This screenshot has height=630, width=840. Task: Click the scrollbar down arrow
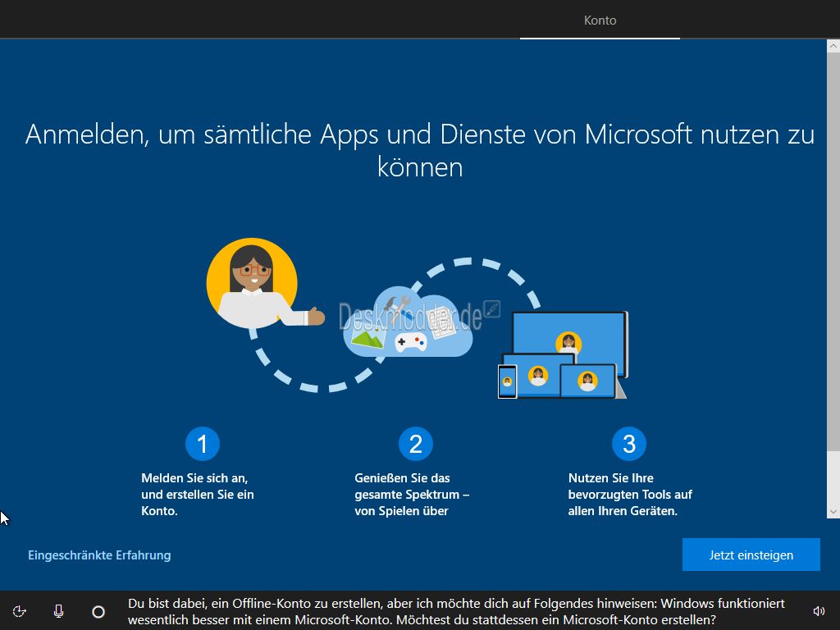pos(833,512)
